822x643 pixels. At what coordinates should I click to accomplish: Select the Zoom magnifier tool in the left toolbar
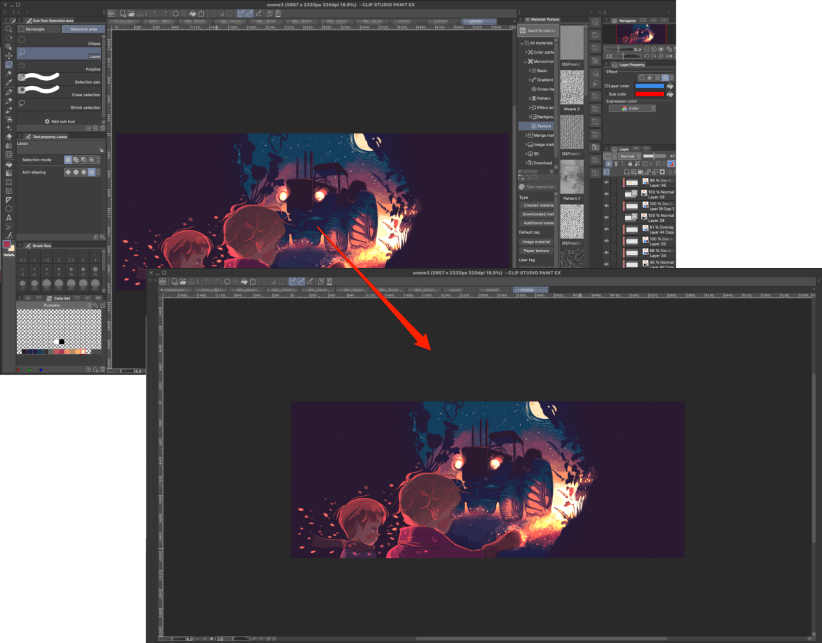[x=8, y=29]
